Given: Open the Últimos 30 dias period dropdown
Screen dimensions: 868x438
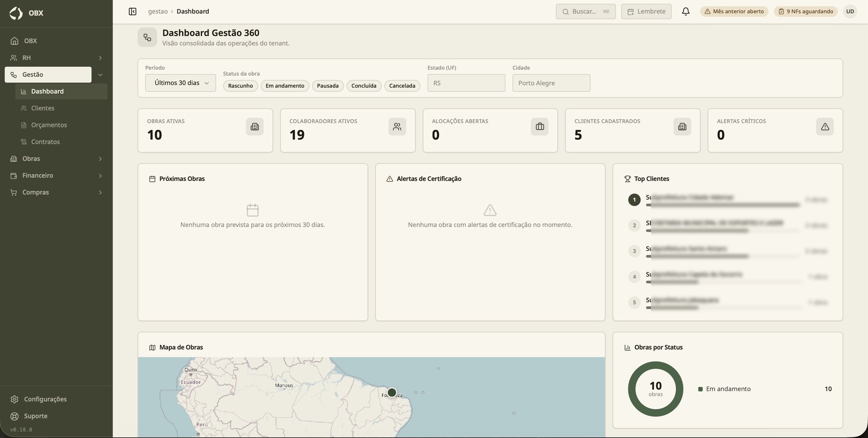Looking at the screenshot, I should (180, 83).
